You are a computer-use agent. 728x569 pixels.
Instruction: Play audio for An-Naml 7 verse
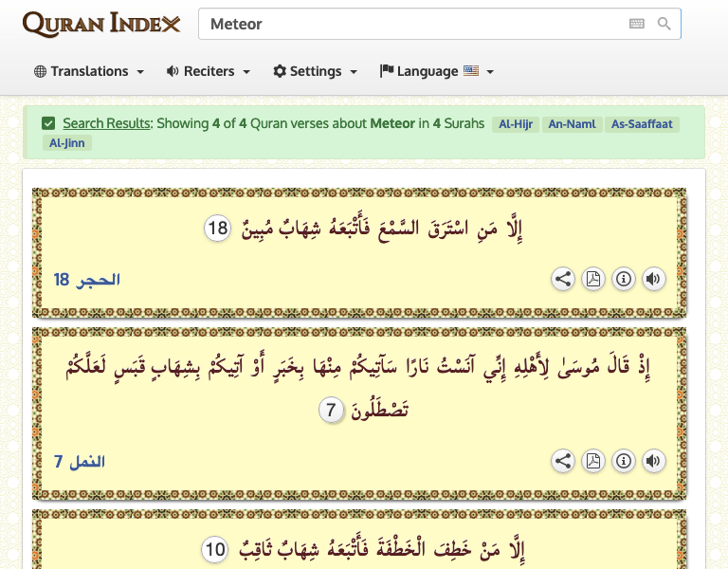tap(654, 461)
